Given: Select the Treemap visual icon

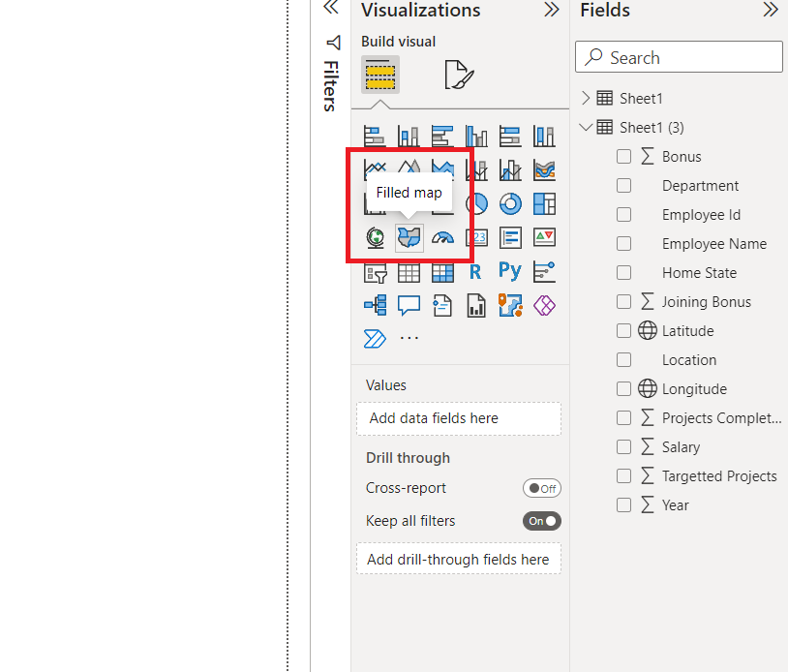Looking at the screenshot, I should 544,203.
